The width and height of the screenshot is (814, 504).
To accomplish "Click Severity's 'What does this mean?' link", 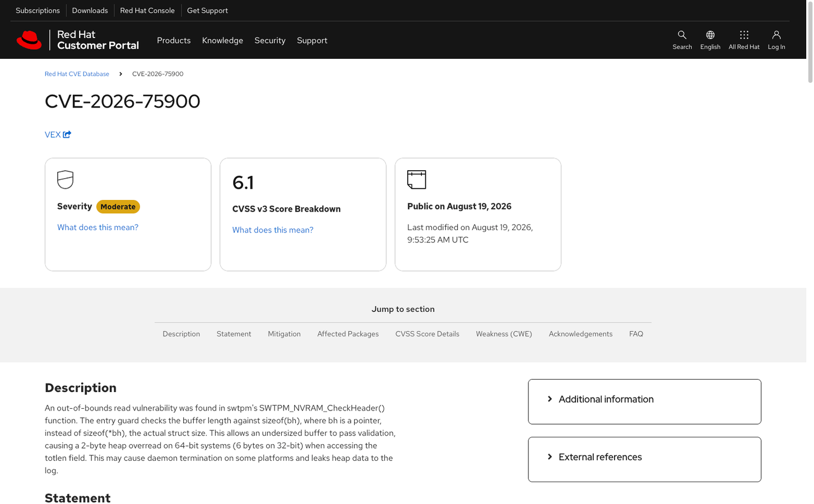I will (x=97, y=227).
